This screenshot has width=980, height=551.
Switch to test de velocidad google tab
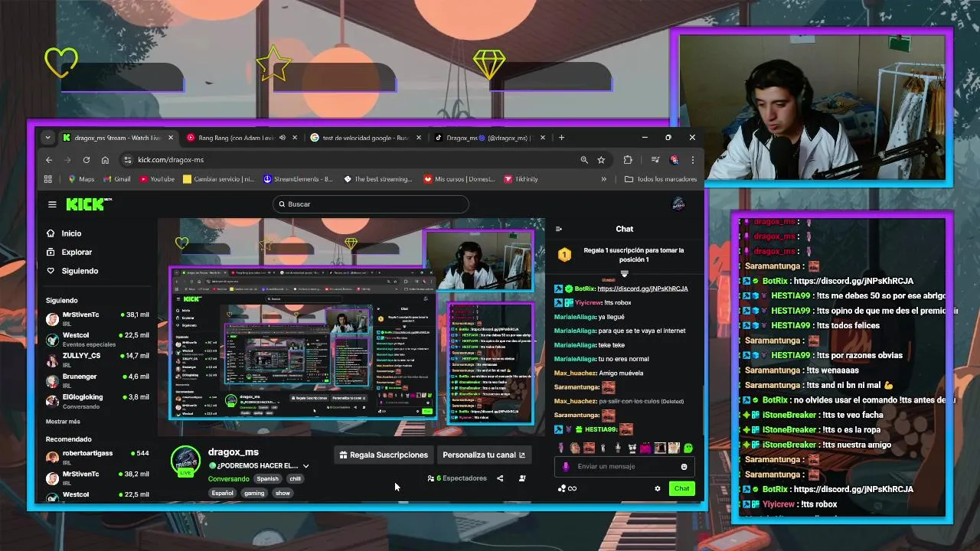pyautogui.click(x=366, y=138)
